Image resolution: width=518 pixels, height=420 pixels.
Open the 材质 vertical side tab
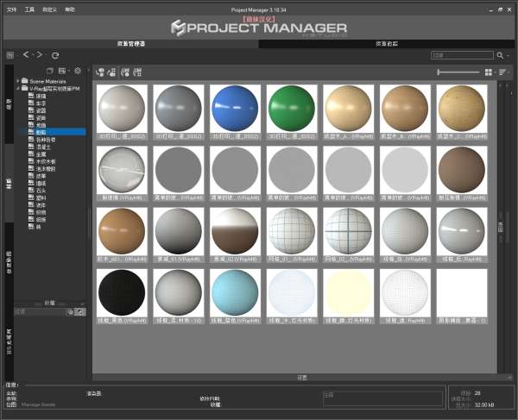[9, 184]
